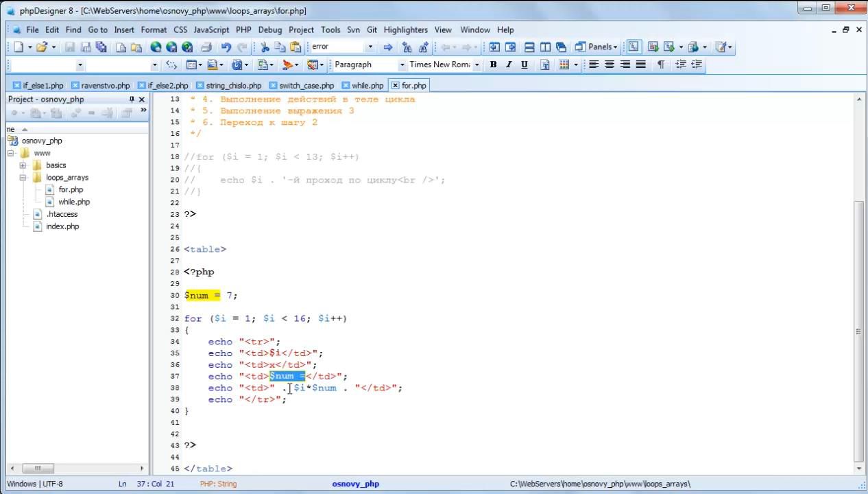Click the globe icon with green plus

click(x=188, y=47)
